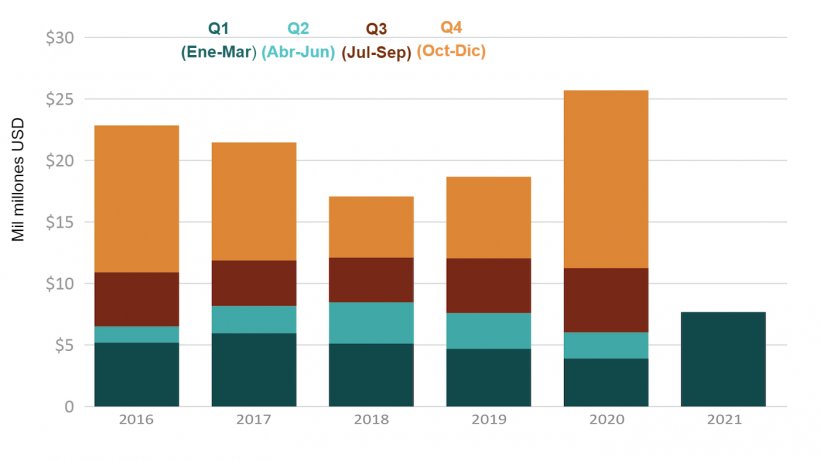Select the 2017 orange Q4 segment
Screen dimensions: 820x461
[254, 201]
